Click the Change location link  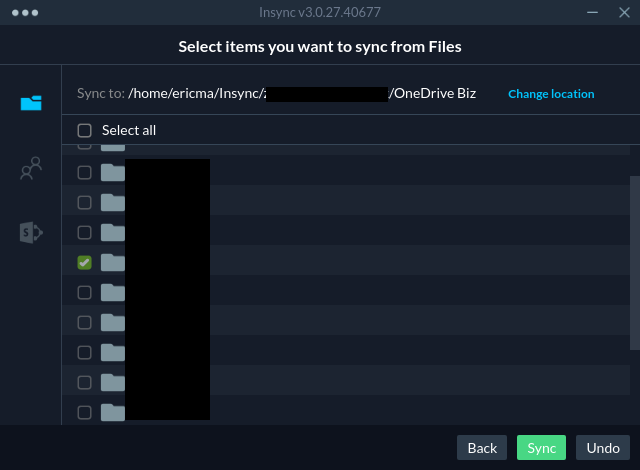tap(551, 94)
